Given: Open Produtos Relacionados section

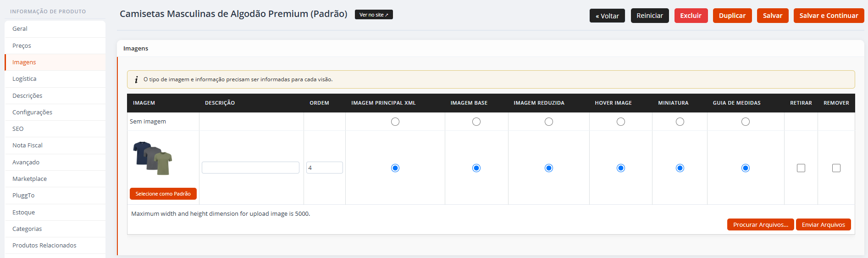Looking at the screenshot, I should pos(55,245).
